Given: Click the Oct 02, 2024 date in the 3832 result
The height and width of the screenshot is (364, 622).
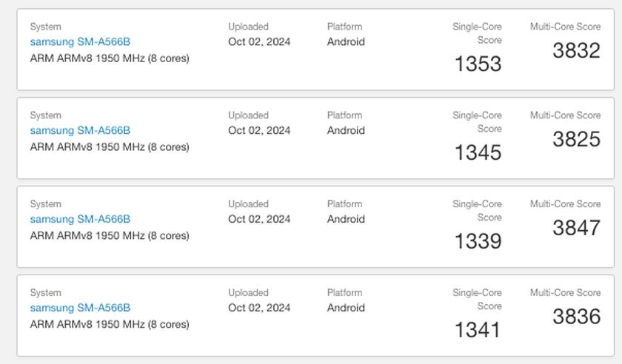Looking at the screenshot, I should click(x=259, y=42).
